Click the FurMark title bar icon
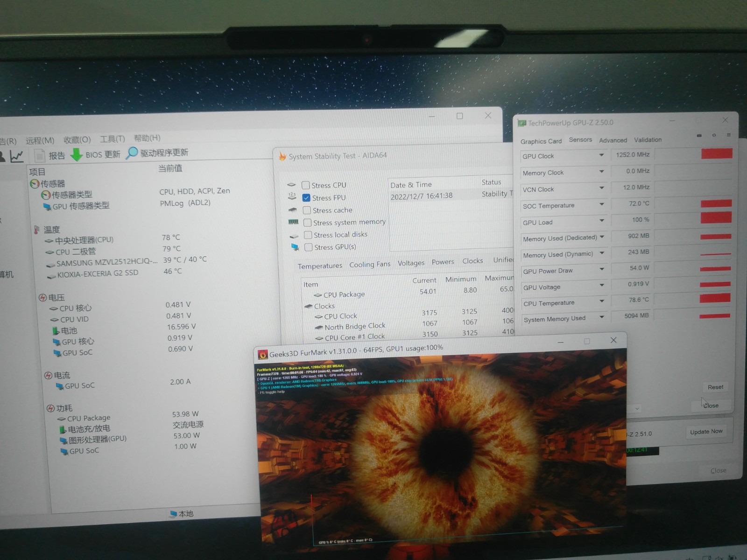Image resolution: width=747 pixels, height=560 pixels. point(263,355)
